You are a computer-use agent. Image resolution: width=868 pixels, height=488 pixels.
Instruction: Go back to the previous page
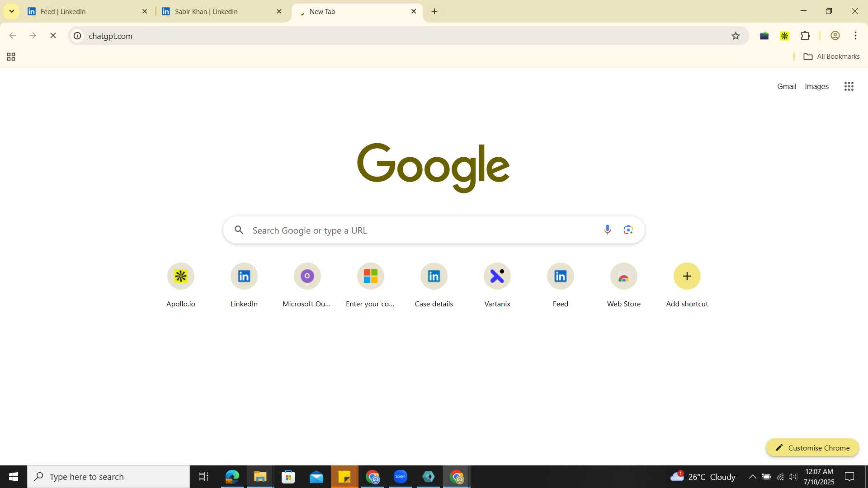point(13,36)
